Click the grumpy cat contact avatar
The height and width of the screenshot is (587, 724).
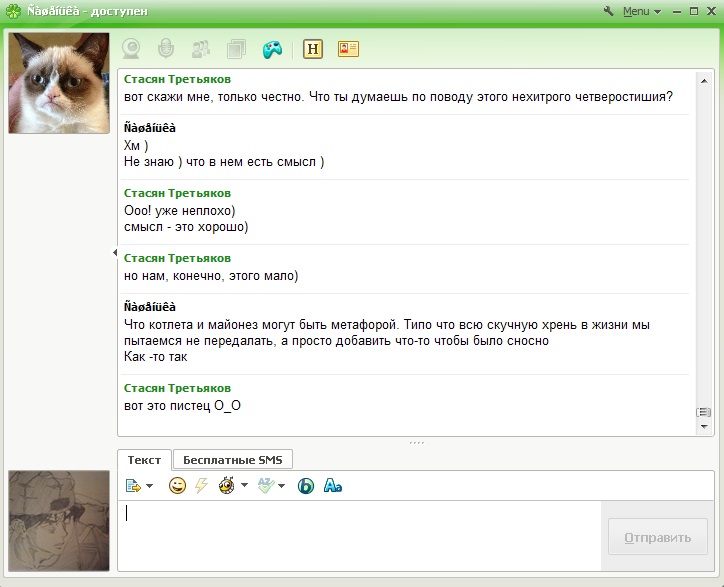[59, 83]
